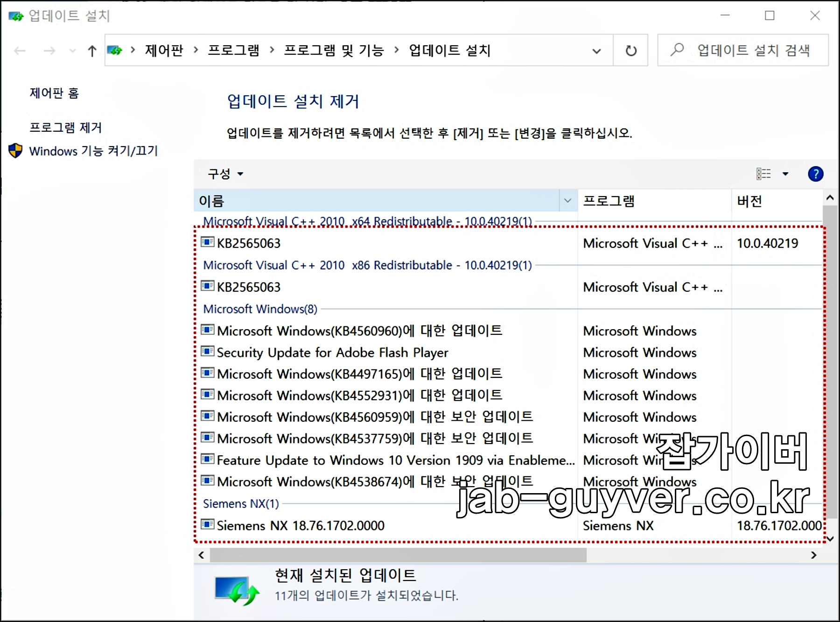Viewport: 840px width, 622px height.
Task: Click the view layout icon
Action: tap(763, 174)
